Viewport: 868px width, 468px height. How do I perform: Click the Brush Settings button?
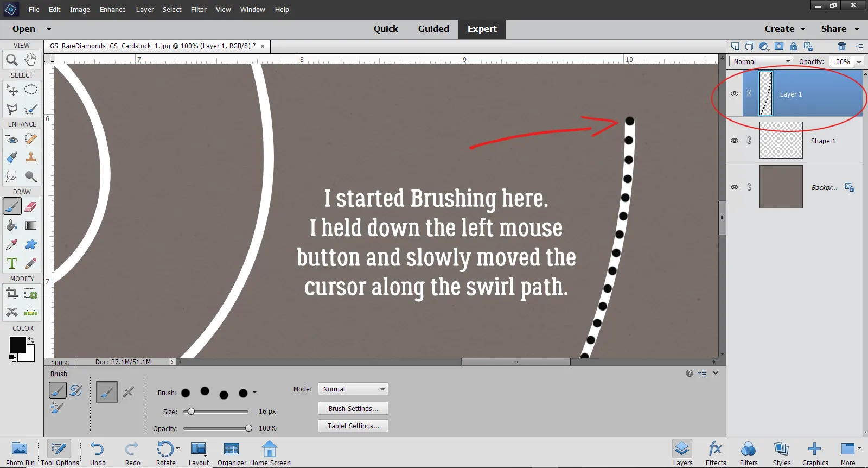pyautogui.click(x=353, y=409)
